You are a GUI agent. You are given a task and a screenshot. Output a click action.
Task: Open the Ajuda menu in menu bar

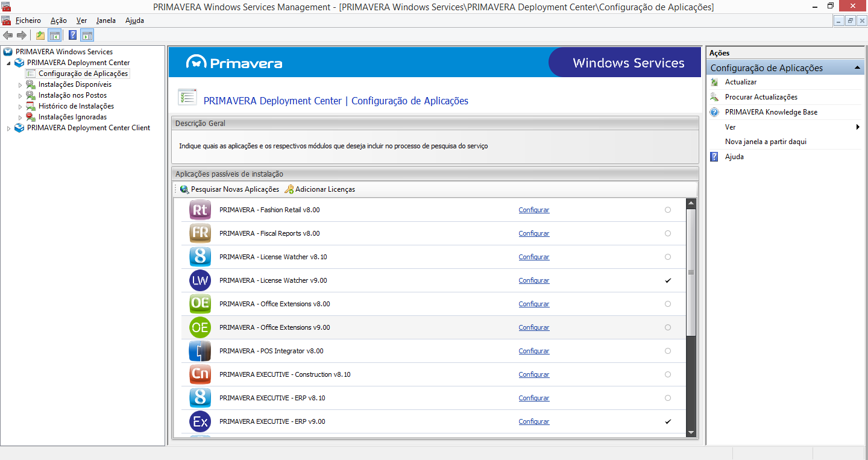(134, 20)
